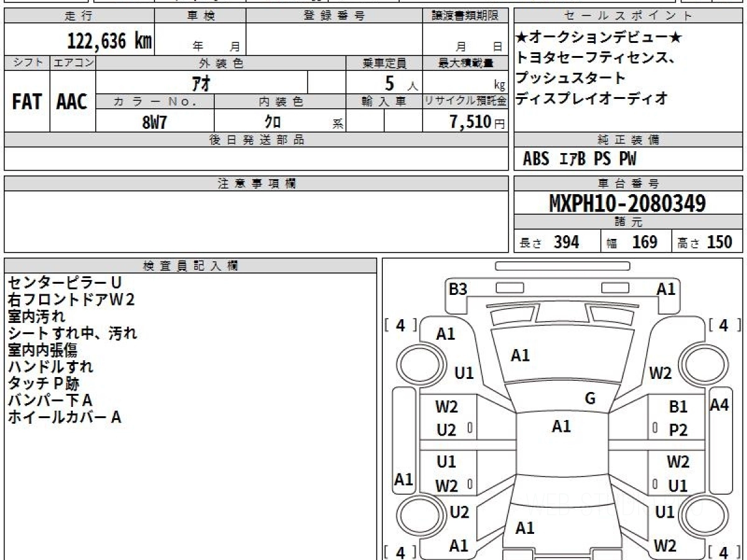Click the AAC air conditioner cell
Screen dimensions: 747x560
(72, 102)
